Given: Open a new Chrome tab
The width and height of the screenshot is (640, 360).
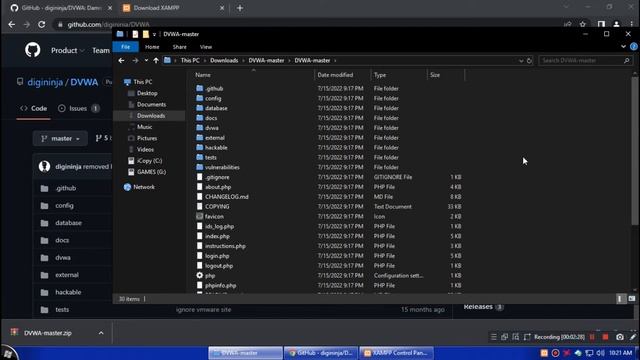Looking at the screenshot, I should point(240,8).
